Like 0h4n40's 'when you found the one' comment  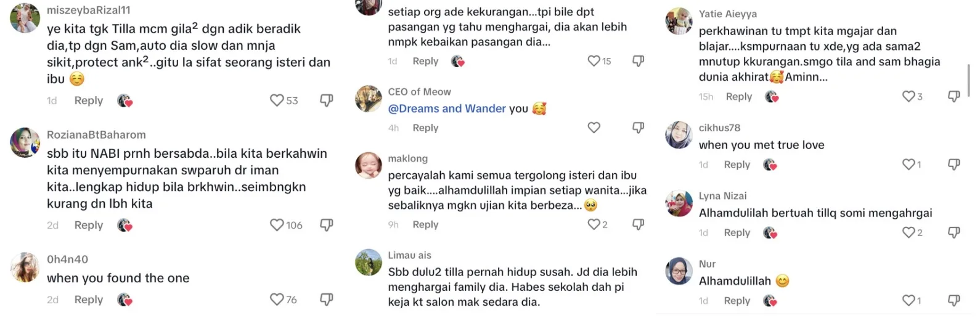tap(277, 300)
